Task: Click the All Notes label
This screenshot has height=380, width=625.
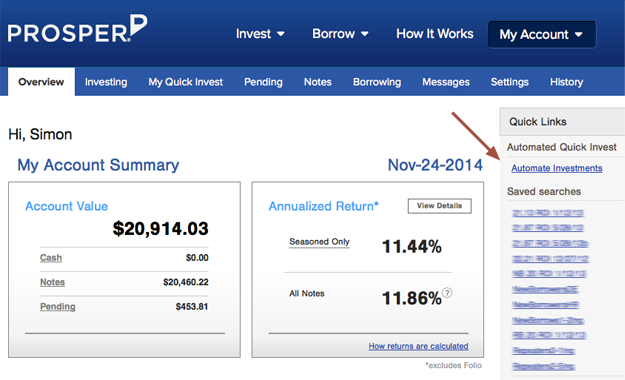Action: coord(307,293)
